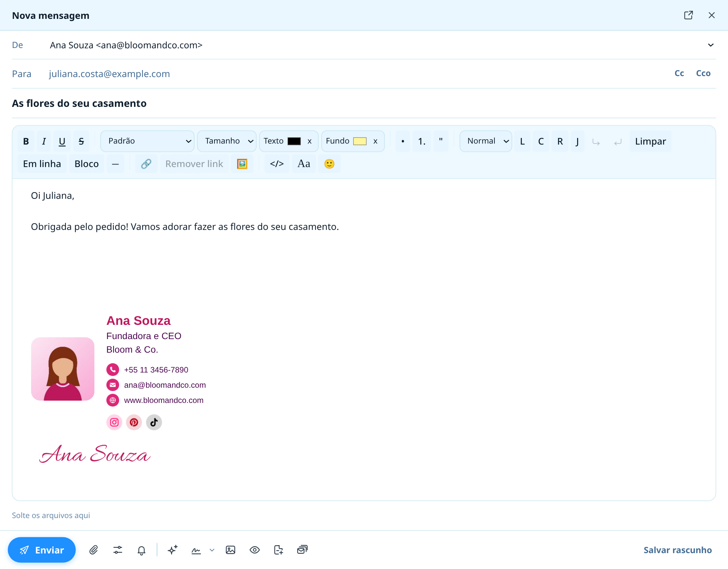Image resolution: width=728 pixels, height=569 pixels.
Task: Insert signature with the signature icon
Action: coord(196,550)
